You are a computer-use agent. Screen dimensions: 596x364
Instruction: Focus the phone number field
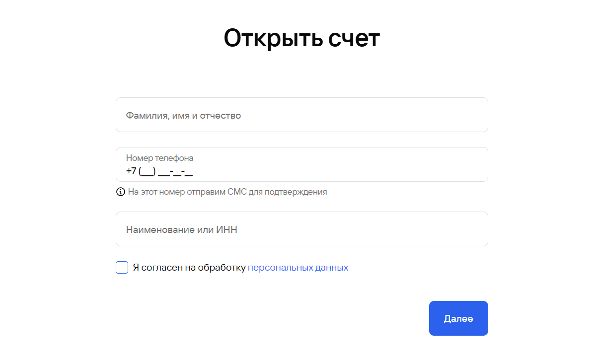pos(301,164)
